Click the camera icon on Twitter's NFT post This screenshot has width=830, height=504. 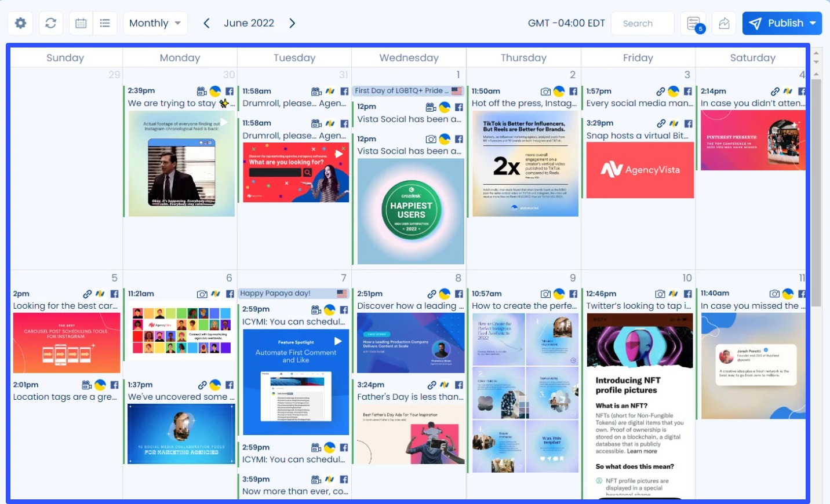pos(660,293)
